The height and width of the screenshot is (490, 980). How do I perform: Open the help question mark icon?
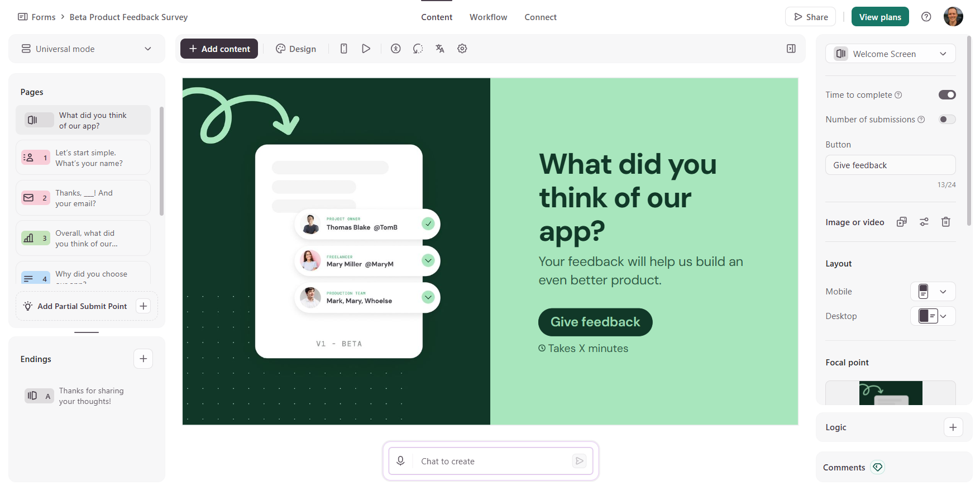(926, 17)
